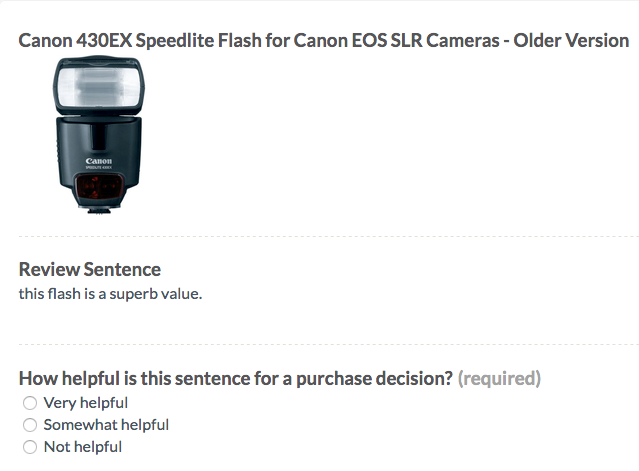Click the 'Not helpful' label text
This screenshot has height=471, width=639.
coord(83,447)
